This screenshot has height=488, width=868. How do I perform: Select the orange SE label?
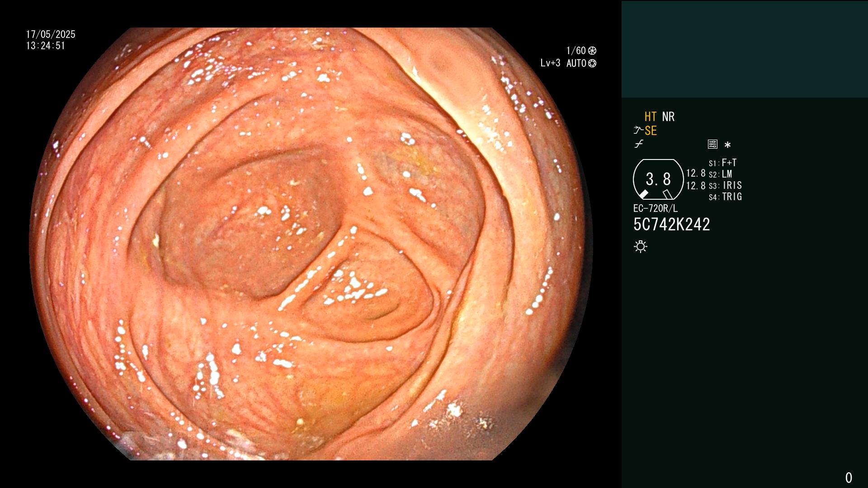point(651,131)
